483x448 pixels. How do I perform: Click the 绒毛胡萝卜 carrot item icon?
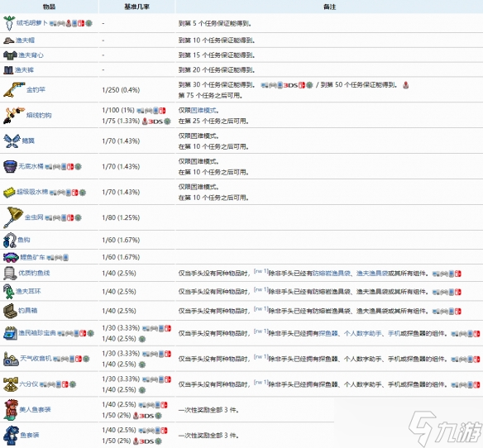tap(9, 23)
